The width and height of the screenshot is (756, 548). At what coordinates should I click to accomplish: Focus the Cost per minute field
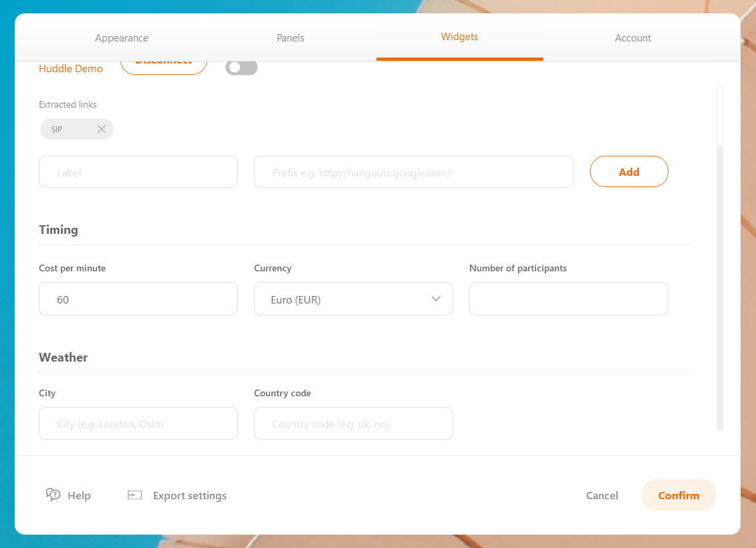tap(138, 299)
